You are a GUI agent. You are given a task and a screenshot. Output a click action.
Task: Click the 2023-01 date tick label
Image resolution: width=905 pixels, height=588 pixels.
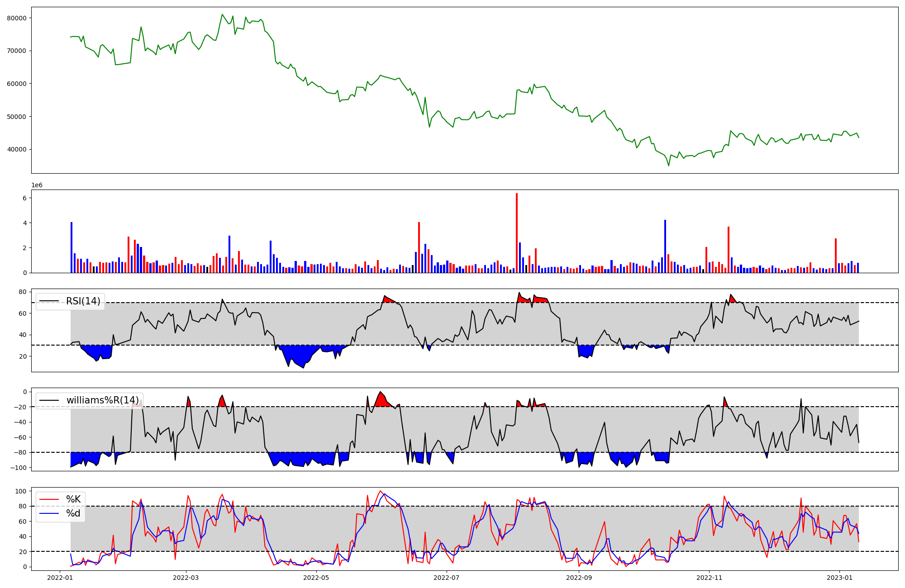coord(840,578)
